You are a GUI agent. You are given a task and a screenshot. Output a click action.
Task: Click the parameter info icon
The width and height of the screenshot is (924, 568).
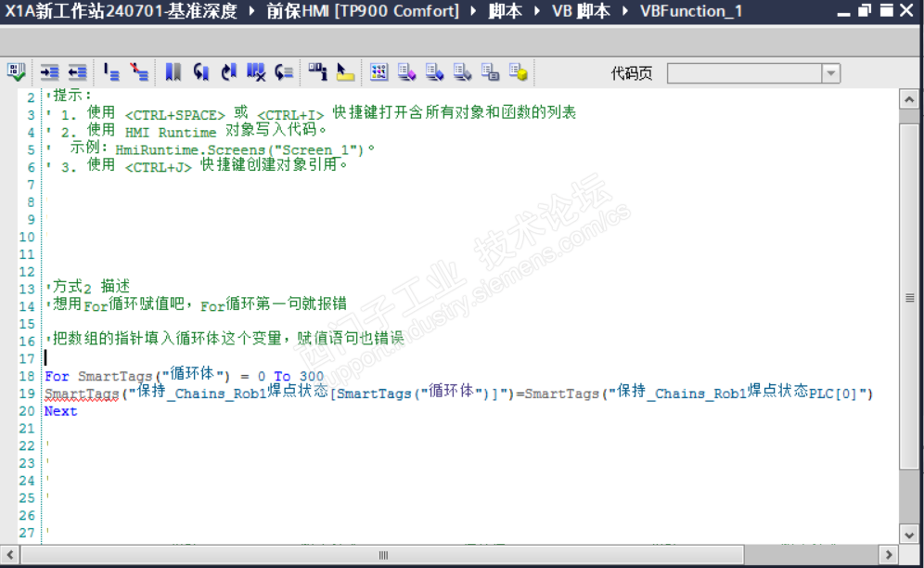coord(317,72)
